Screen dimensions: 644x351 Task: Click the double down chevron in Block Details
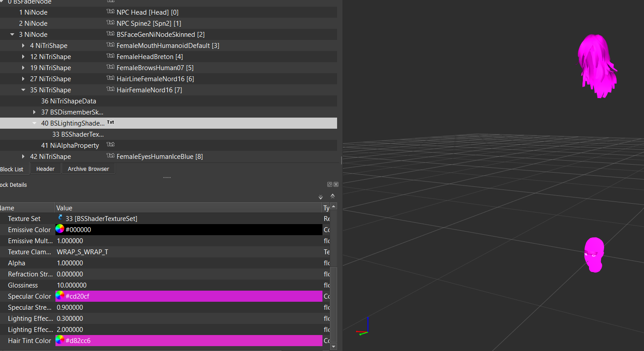[321, 197]
